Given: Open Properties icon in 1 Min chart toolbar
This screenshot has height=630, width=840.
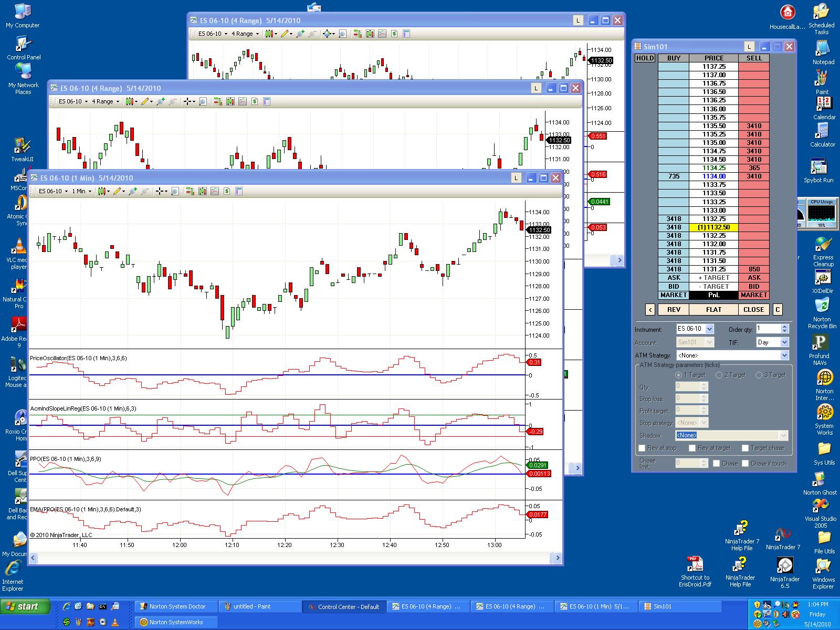Looking at the screenshot, I should (x=239, y=192).
